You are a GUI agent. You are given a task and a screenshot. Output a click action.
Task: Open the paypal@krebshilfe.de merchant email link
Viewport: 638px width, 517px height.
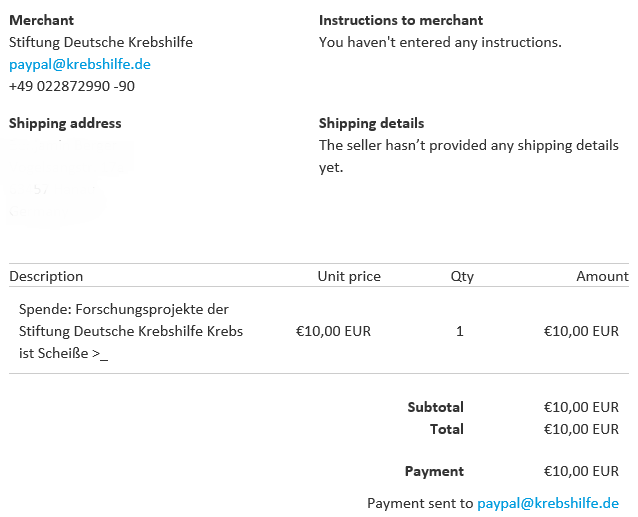click(80, 64)
